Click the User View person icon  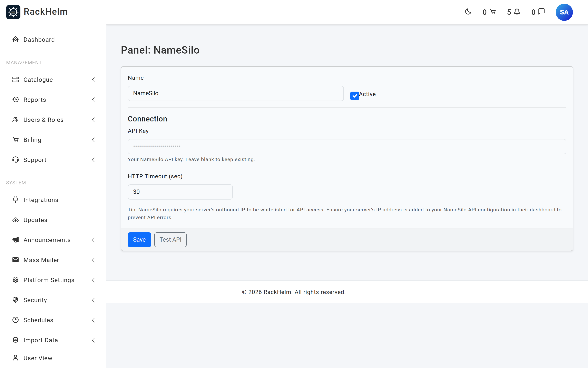(x=16, y=358)
